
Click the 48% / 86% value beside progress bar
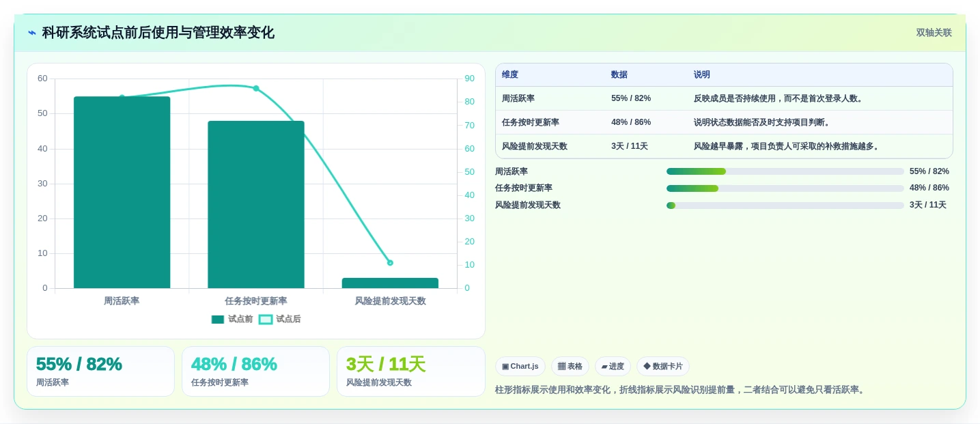point(929,188)
